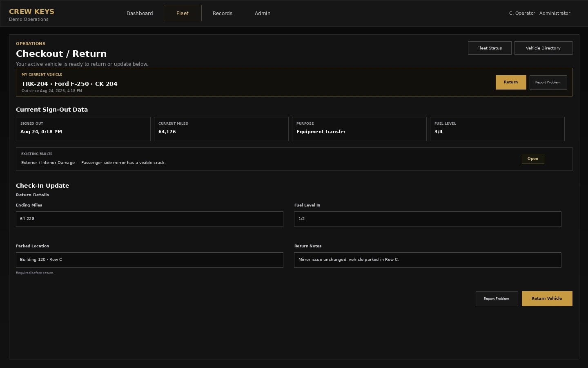
Task: Edit the Parked Location field
Action: pyautogui.click(x=149, y=260)
